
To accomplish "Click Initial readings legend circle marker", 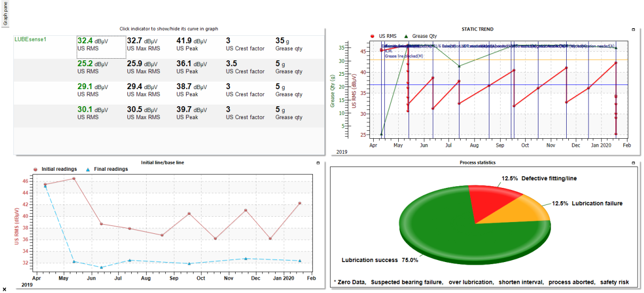I will [36, 169].
